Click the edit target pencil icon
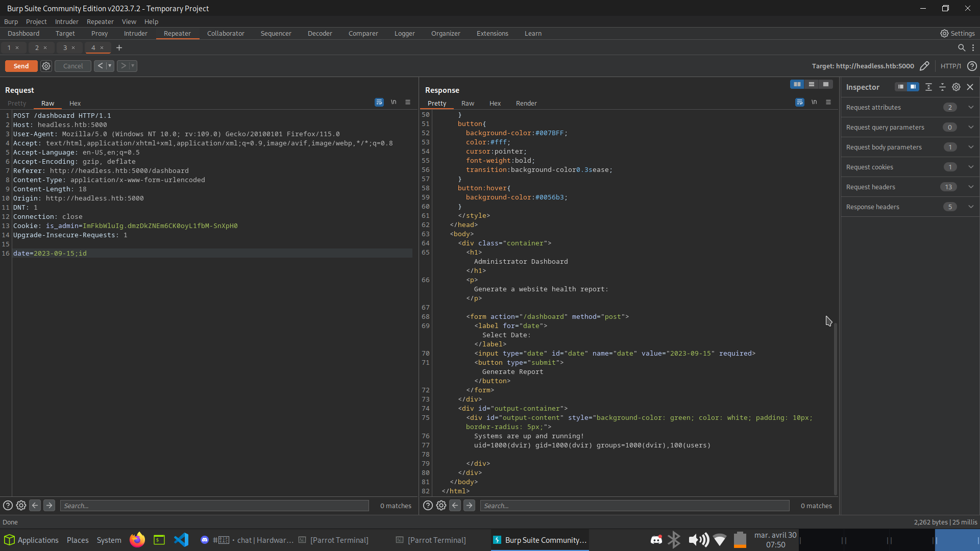980x551 pixels. pyautogui.click(x=924, y=66)
